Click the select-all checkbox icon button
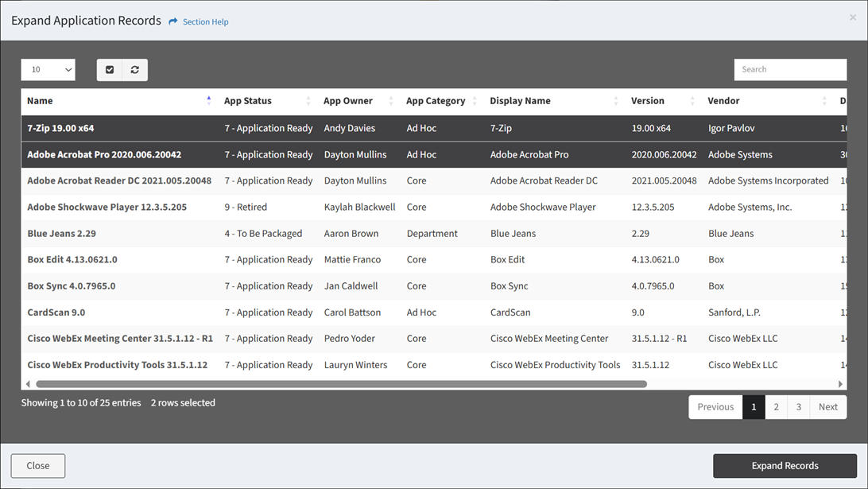Screen dimensions: 868x489 (x=110, y=70)
